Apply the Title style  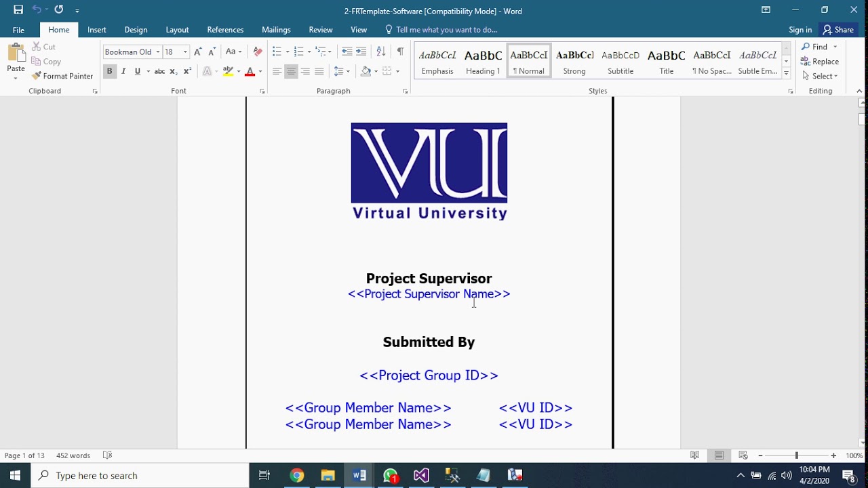667,61
